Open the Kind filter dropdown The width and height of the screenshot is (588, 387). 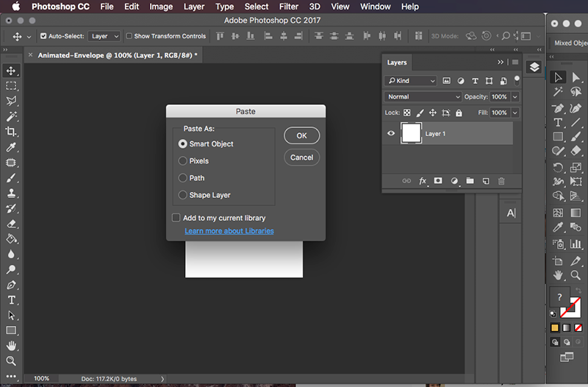pos(411,81)
